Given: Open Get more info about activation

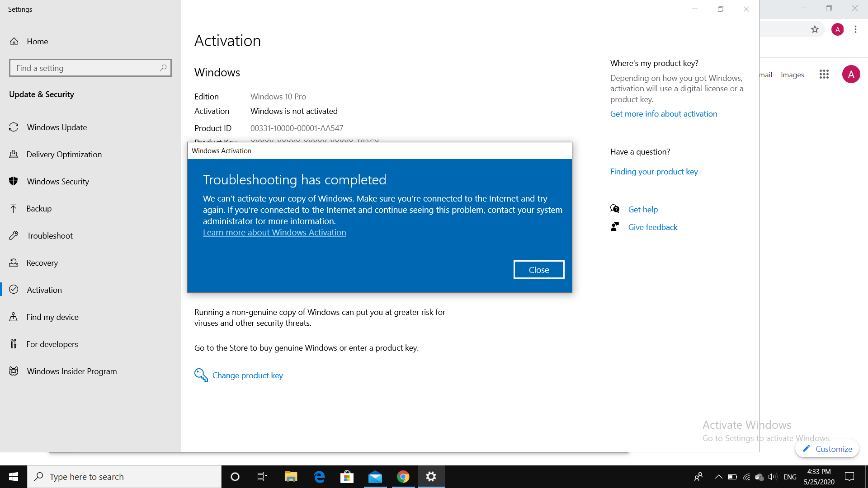Looking at the screenshot, I should 664,114.
